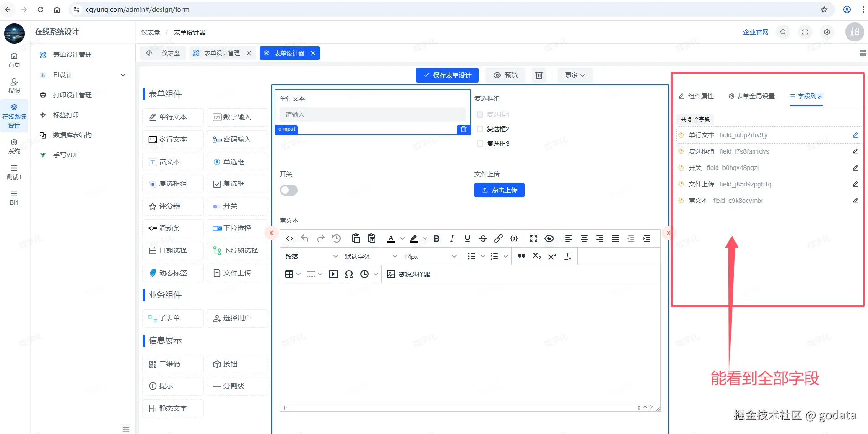Add the 滑动条 slider component
Screen dimensions: 868x434
click(x=173, y=228)
